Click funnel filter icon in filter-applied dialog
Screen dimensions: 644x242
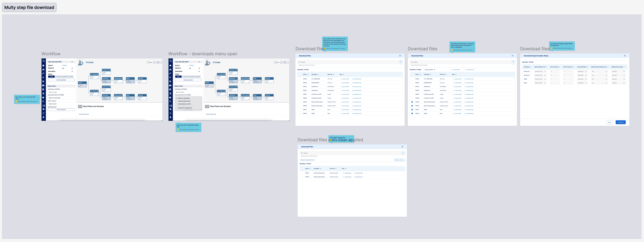click(x=403, y=153)
